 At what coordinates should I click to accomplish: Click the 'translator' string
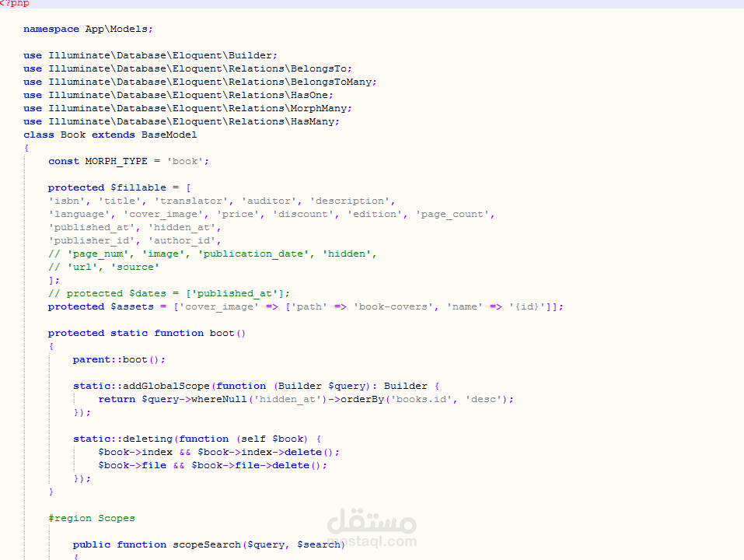point(191,201)
